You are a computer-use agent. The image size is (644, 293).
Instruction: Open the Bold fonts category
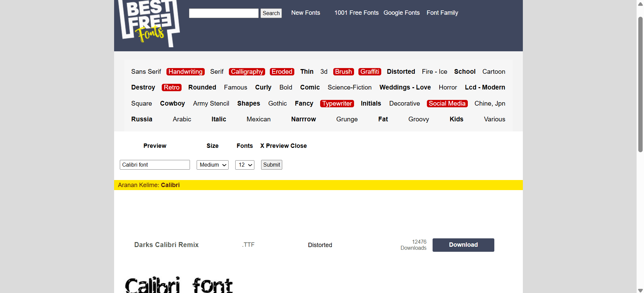pyautogui.click(x=286, y=87)
